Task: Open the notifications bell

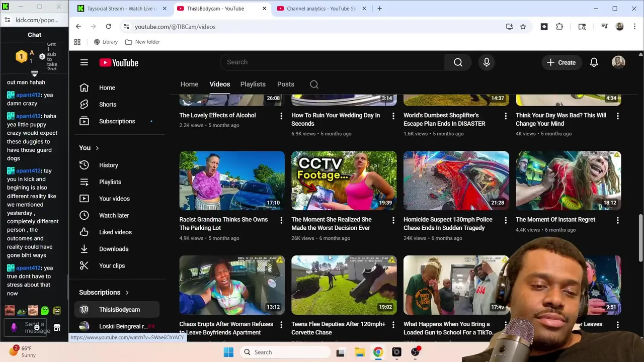Action: (x=594, y=63)
